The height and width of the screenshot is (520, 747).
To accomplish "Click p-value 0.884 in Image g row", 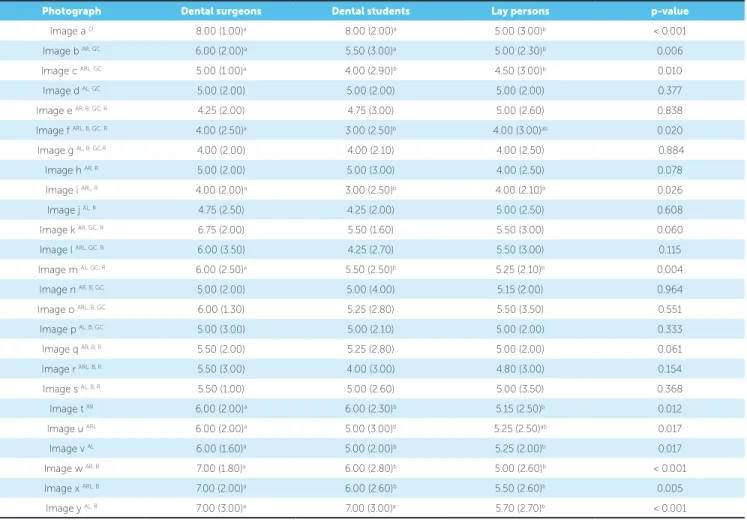I will pyautogui.click(x=671, y=150).
